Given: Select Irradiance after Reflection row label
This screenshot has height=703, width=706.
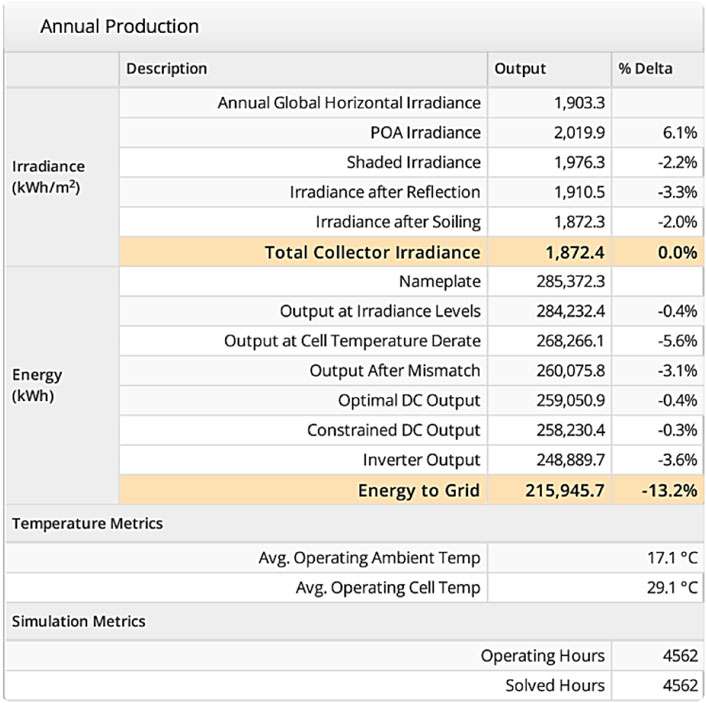Looking at the screenshot, I should click(x=385, y=192).
